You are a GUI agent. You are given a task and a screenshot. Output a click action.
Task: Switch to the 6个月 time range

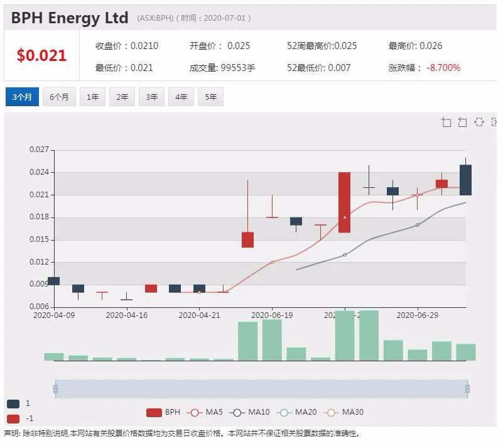59,97
